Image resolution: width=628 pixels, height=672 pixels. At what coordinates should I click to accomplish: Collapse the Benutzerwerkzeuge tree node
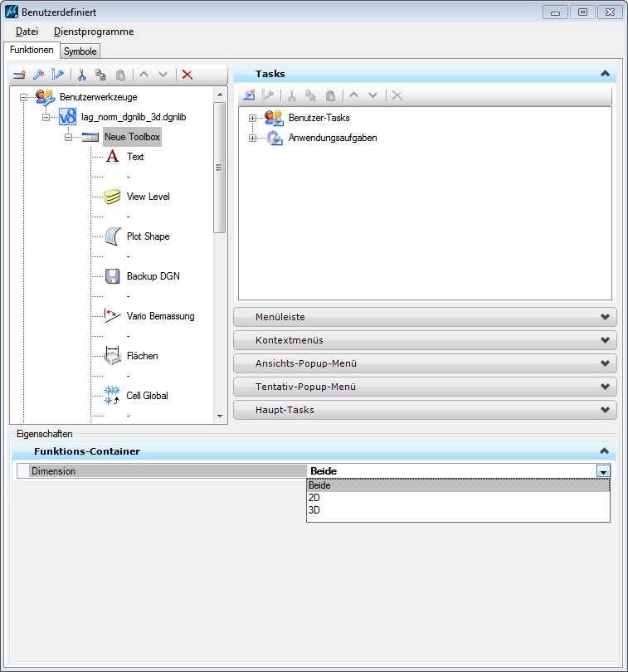point(23,98)
